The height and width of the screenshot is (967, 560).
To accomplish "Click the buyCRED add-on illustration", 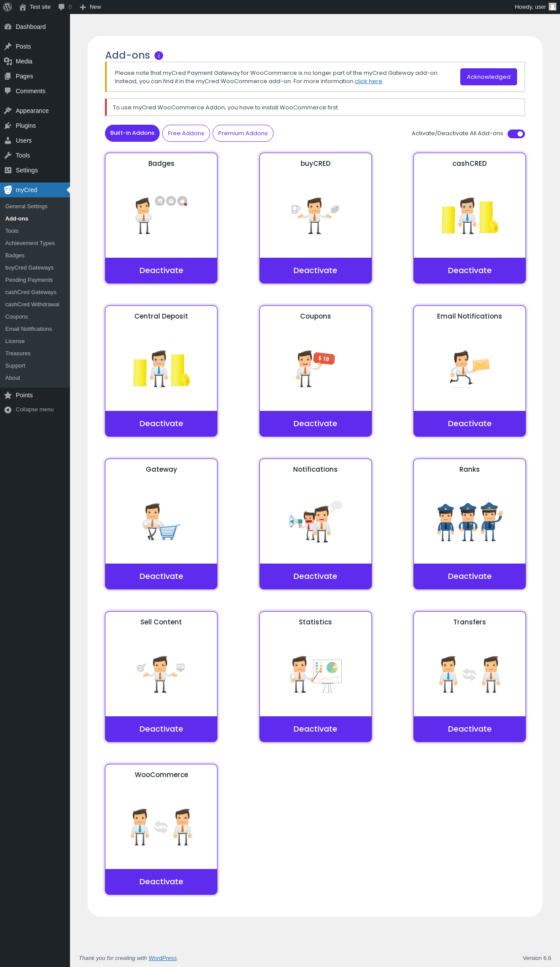I will 315,215.
